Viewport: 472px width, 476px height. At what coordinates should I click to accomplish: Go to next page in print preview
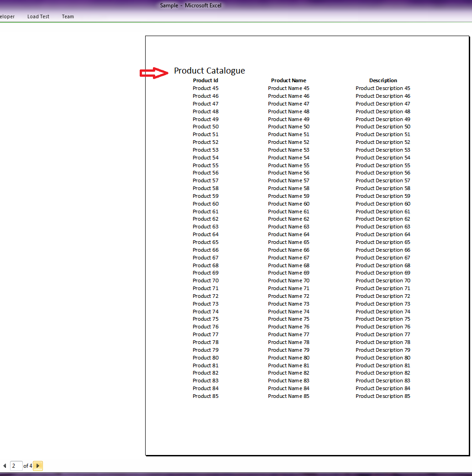(x=38, y=465)
